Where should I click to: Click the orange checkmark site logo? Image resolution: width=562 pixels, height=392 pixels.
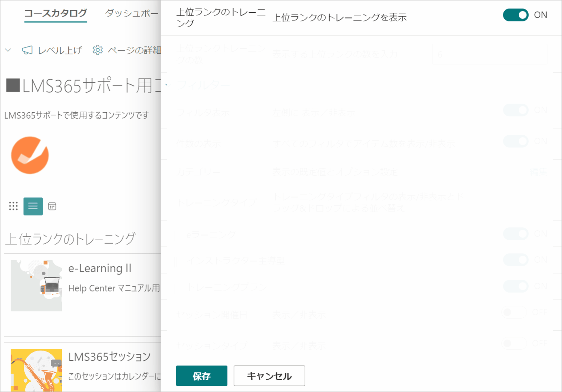[30, 155]
